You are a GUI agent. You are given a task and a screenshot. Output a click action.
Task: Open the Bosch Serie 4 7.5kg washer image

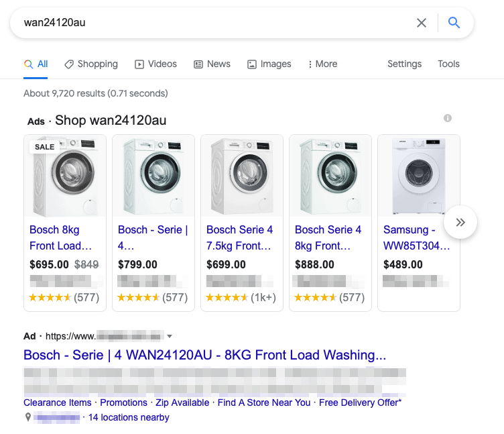(242, 176)
